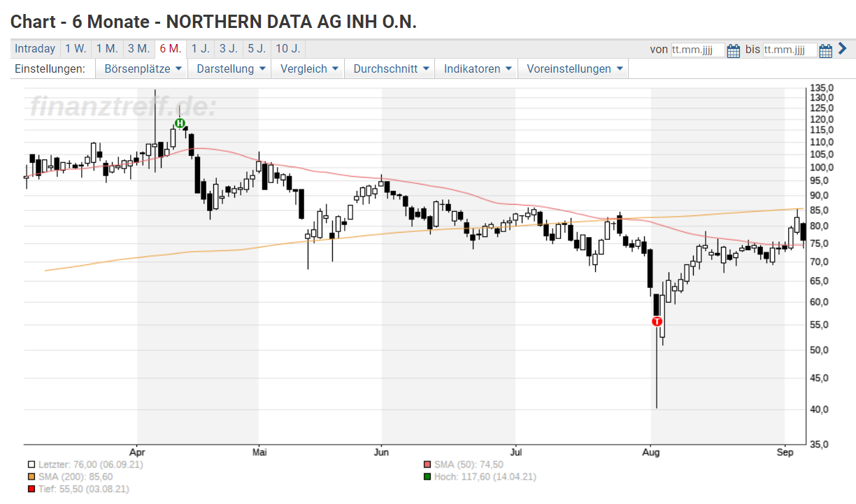856x504 pixels.
Task: Click the green H high marker on the chart
Action: [x=180, y=124]
